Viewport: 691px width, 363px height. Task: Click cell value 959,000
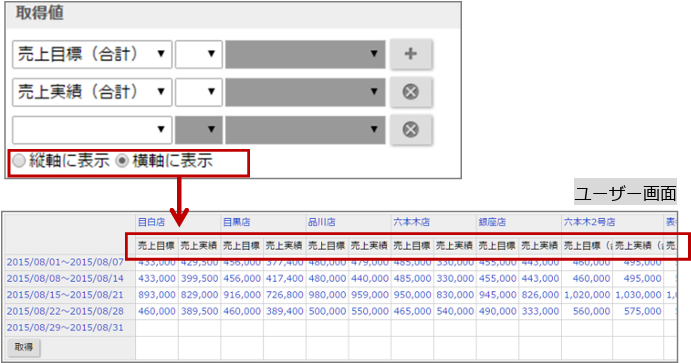click(370, 295)
